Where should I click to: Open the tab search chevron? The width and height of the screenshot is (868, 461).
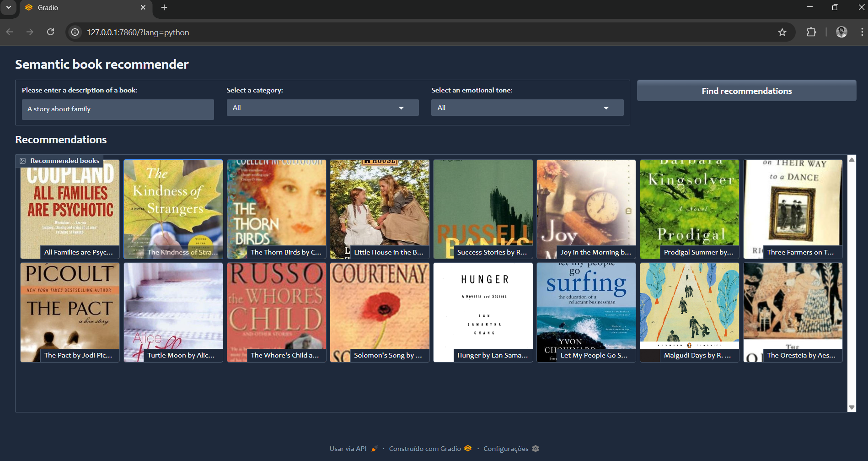coord(8,7)
